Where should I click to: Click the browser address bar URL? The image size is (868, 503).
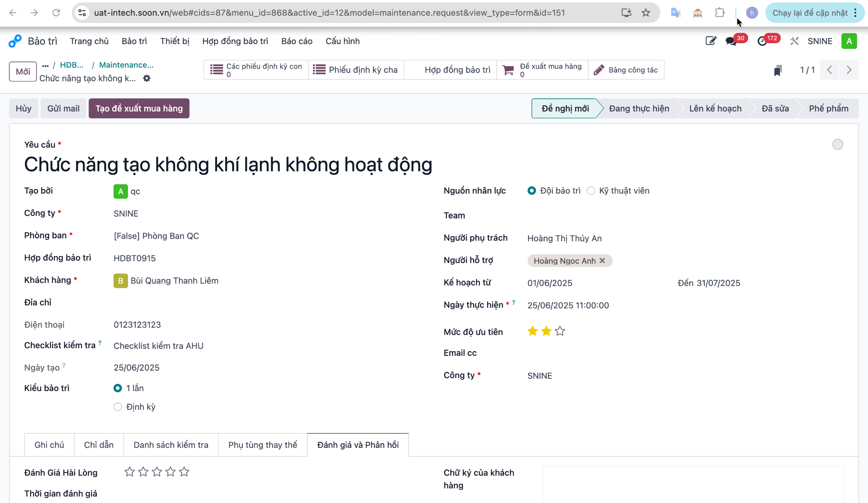329,13
